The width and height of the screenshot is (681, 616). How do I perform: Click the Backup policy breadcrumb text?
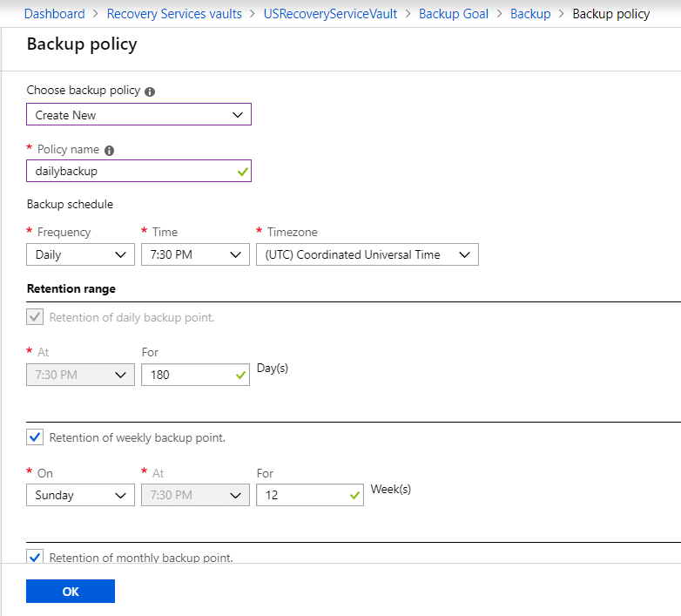(611, 14)
